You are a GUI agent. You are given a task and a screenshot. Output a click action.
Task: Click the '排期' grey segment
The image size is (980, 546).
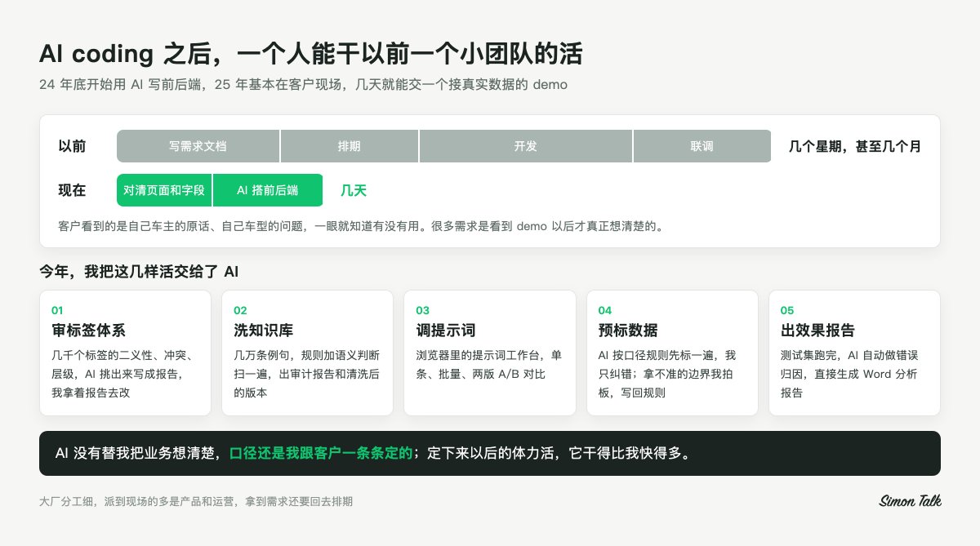tap(350, 147)
